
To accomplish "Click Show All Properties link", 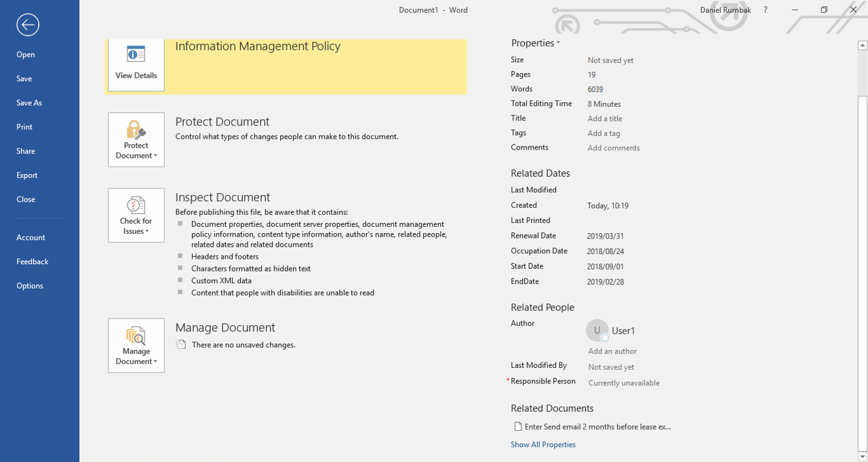I will [x=543, y=445].
